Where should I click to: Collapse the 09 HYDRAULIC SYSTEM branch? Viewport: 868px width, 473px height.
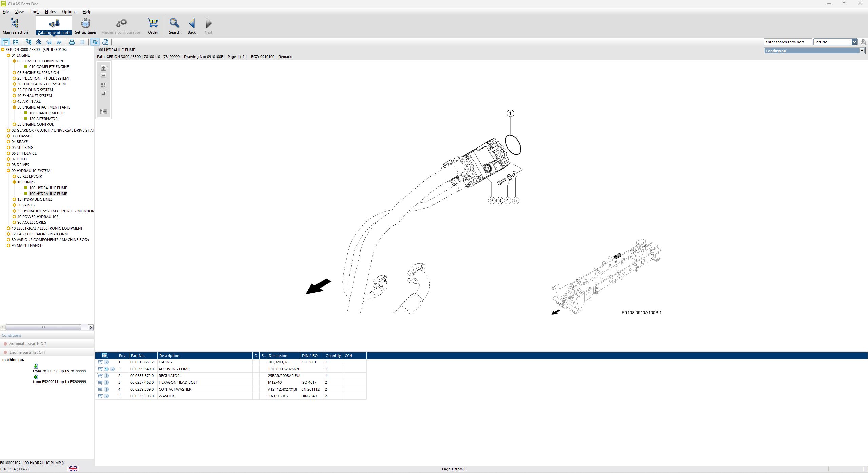(8, 170)
